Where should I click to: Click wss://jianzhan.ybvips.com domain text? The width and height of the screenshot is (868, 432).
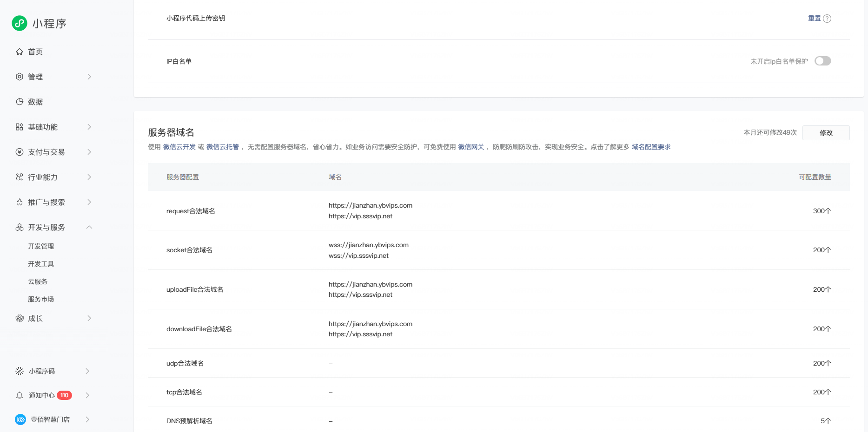[369, 245]
